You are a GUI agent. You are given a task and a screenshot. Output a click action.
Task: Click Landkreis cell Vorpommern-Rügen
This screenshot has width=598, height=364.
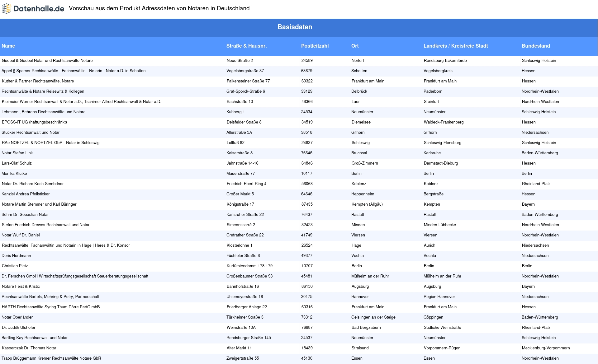click(442, 348)
